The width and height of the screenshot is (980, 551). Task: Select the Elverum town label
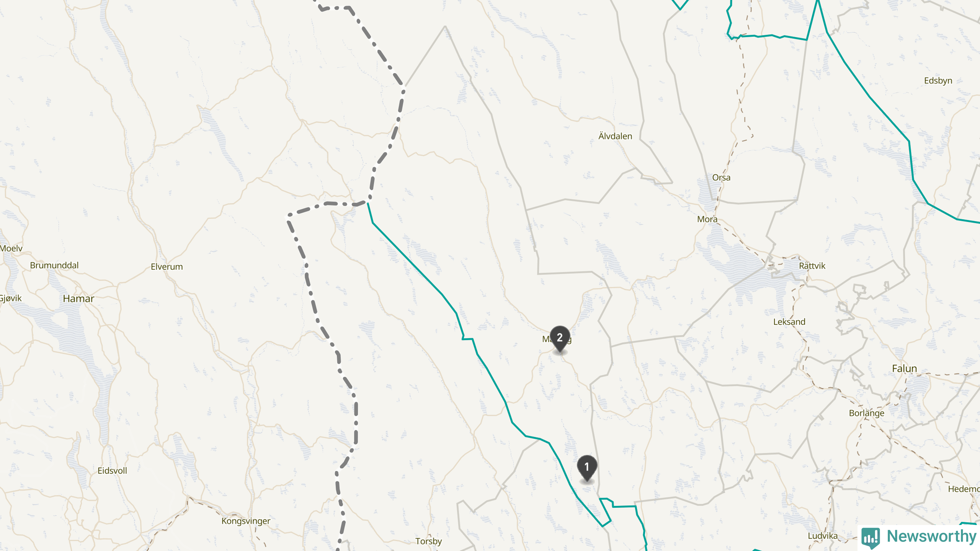click(167, 267)
